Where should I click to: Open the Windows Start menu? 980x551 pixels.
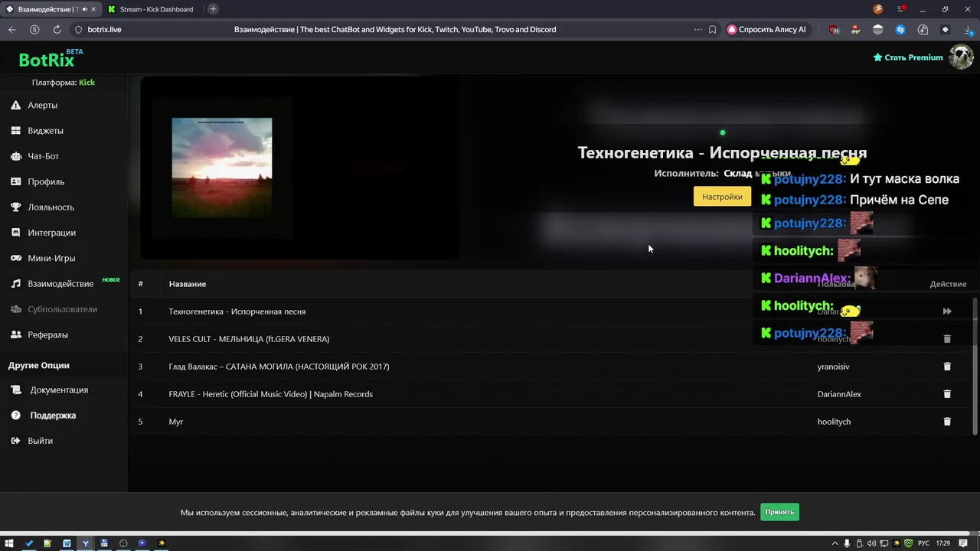pos(9,543)
